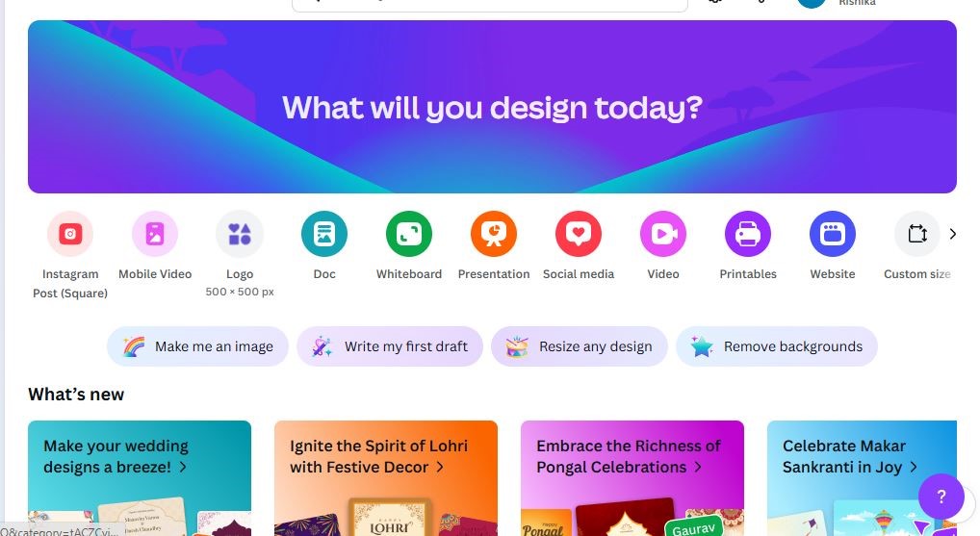980x536 pixels.
Task: Create a new Doc
Action: tap(324, 234)
